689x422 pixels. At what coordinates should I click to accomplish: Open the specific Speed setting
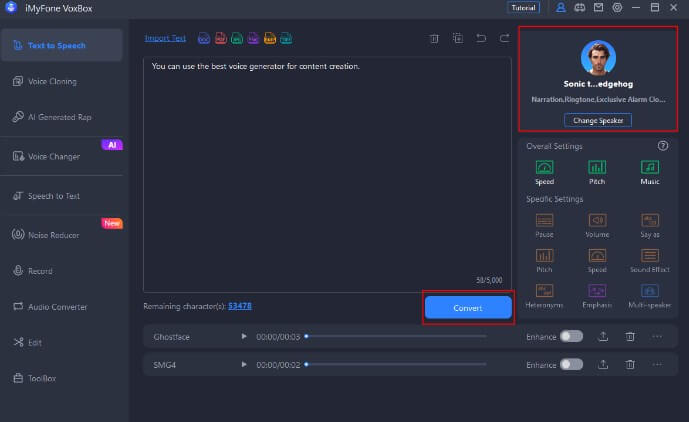pyautogui.click(x=597, y=261)
